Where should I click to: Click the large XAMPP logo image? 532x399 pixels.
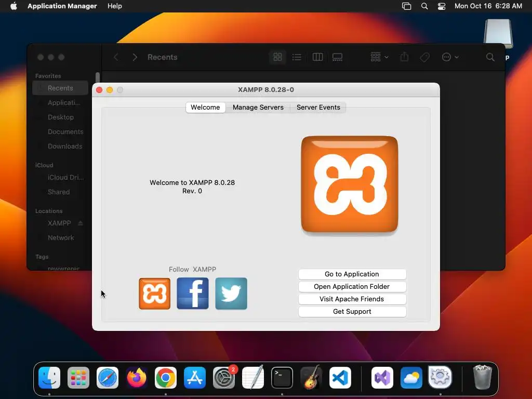click(x=350, y=184)
